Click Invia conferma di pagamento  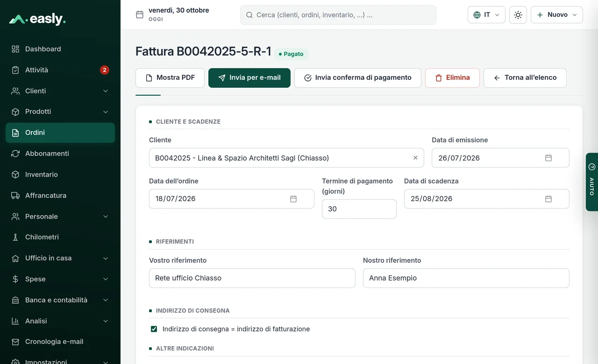click(x=358, y=78)
